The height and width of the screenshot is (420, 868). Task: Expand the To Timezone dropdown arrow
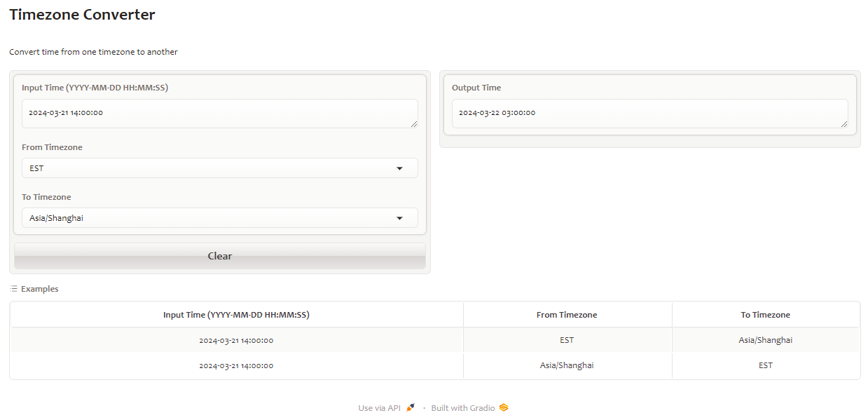pyautogui.click(x=399, y=218)
